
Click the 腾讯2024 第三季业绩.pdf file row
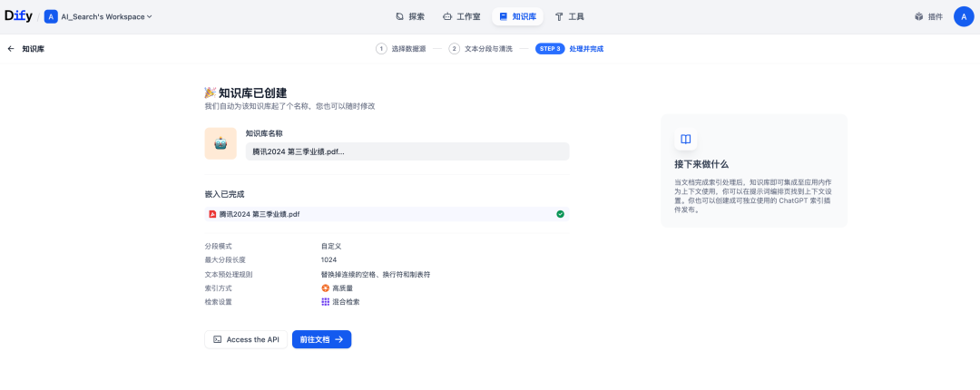coord(387,214)
